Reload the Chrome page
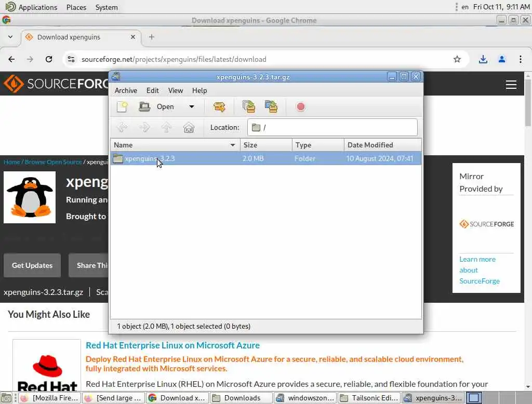532x404 pixels. 49,59
